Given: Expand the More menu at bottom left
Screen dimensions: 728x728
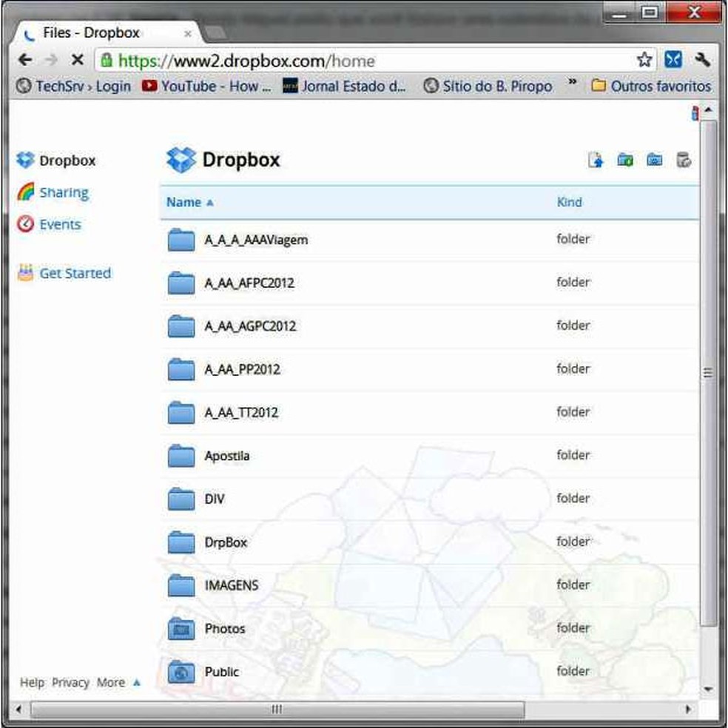Looking at the screenshot, I should pos(111,682).
